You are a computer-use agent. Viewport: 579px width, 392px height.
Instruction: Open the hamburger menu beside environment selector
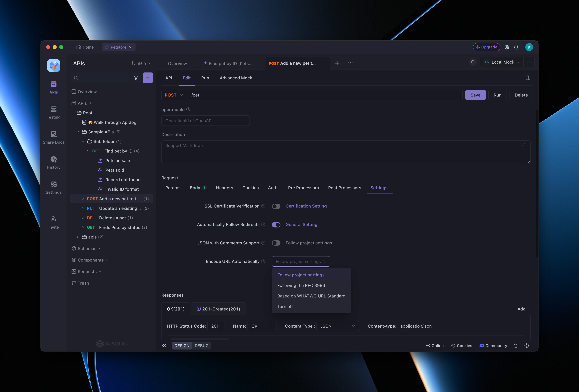click(x=529, y=62)
